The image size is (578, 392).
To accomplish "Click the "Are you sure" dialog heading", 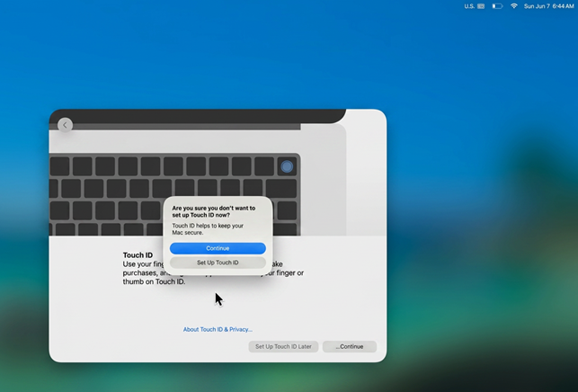I will coord(213,211).
